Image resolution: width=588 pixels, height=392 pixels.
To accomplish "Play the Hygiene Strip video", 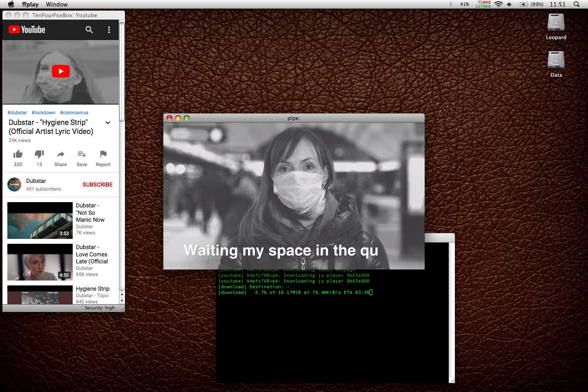I will click(x=61, y=71).
